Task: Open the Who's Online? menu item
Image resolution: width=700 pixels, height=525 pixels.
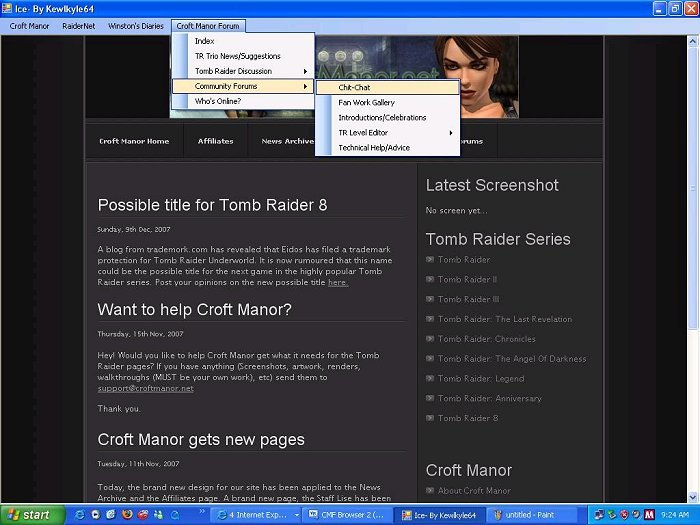Action: (218, 102)
